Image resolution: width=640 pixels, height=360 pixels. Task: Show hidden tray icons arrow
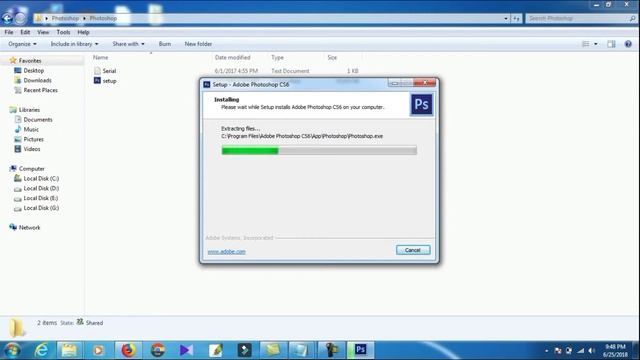(547, 351)
